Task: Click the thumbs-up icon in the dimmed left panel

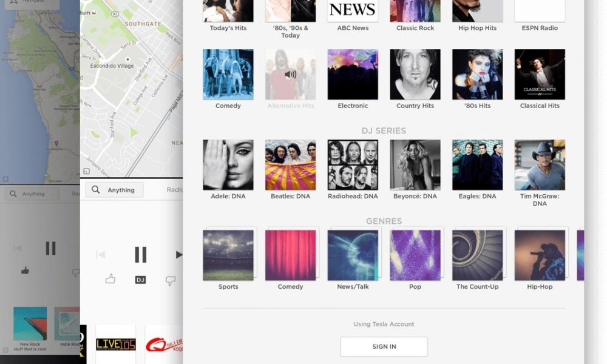Action: click(25, 271)
